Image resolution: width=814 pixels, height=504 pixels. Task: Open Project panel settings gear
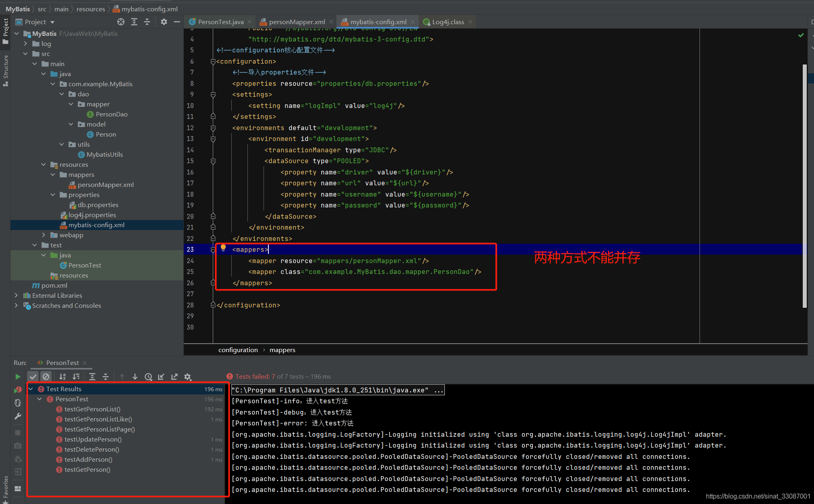pyautogui.click(x=164, y=22)
